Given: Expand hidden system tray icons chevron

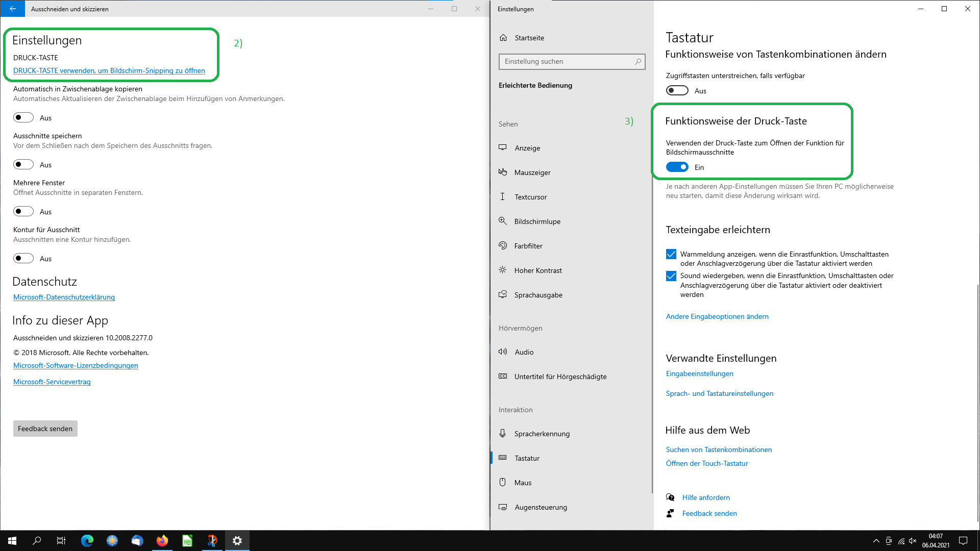Looking at the screenshot, I should pyautogui.click(x=876, y=541).
